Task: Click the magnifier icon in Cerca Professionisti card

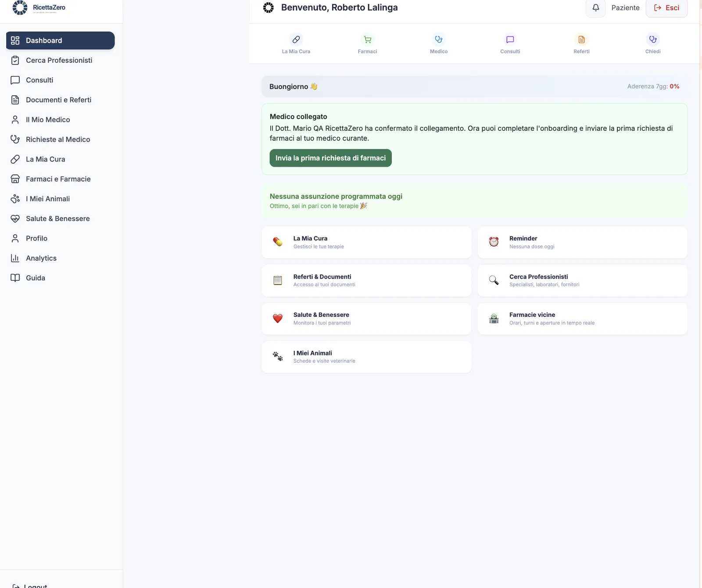Action: (x=494, y=280)
